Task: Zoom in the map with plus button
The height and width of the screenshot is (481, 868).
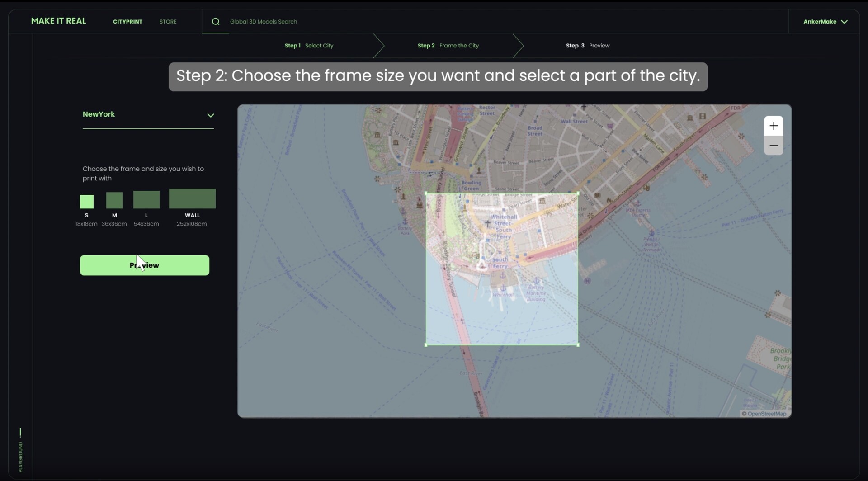Action: 774,126
